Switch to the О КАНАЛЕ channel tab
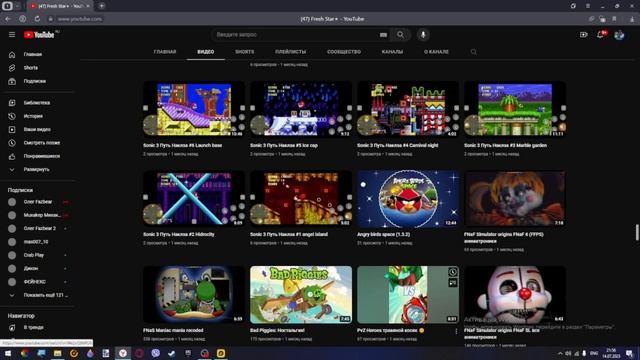Image resolution: width=640 pixels, height=360 pixels. [436, 52]
